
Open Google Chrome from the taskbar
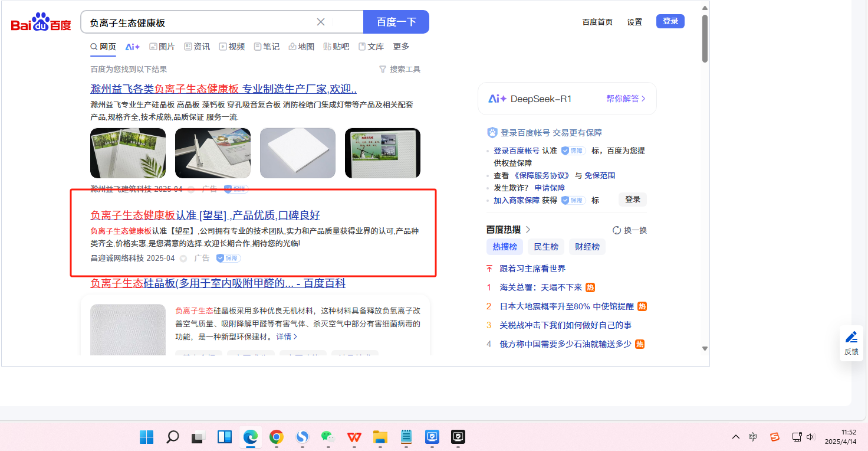276,437
